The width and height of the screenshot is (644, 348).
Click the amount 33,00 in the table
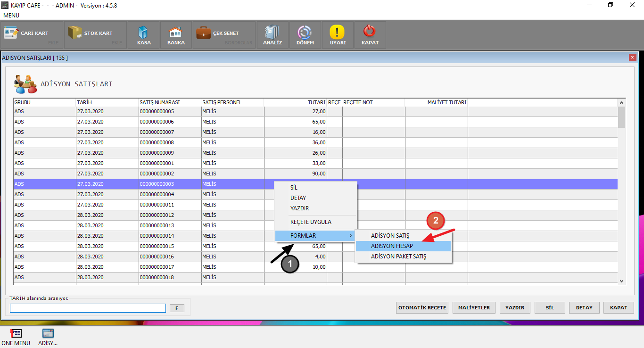(319, 163)
